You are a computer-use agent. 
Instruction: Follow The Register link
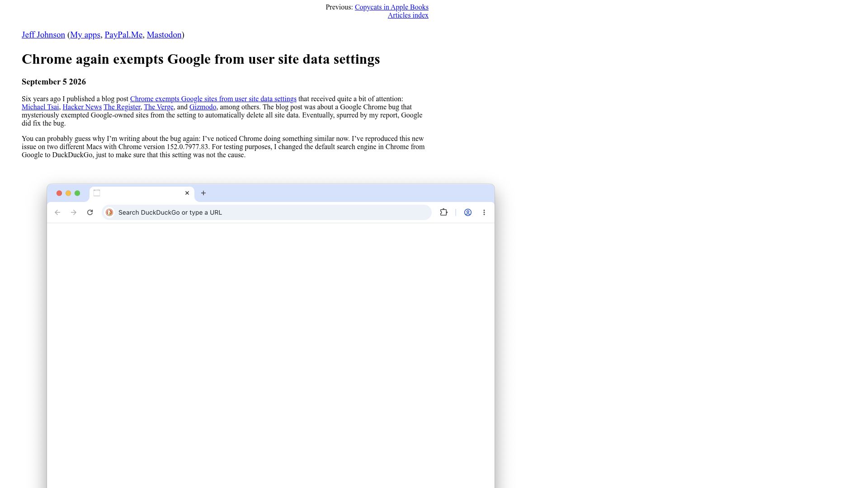click(x=122, y=107)
